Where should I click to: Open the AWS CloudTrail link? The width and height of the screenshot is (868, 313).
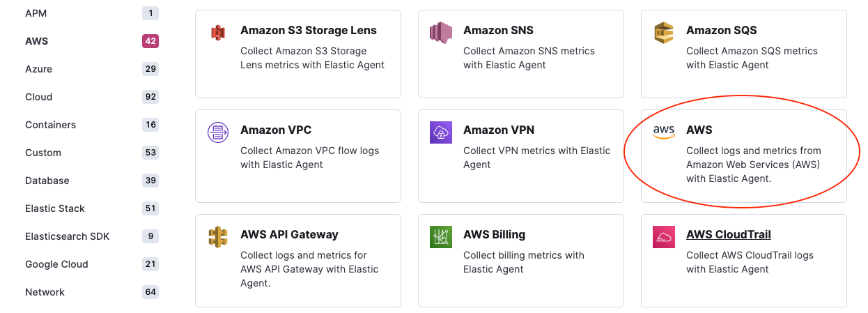[728, 235]
